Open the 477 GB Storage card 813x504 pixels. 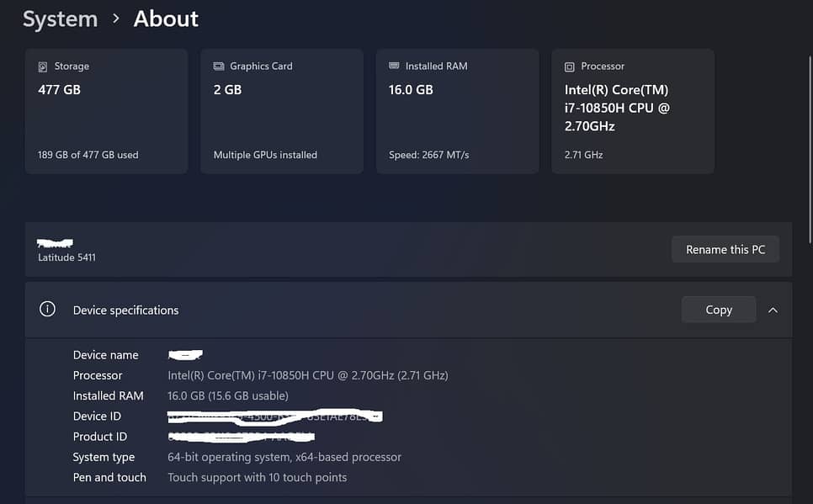pyautogui.click(x=106, y=111)
